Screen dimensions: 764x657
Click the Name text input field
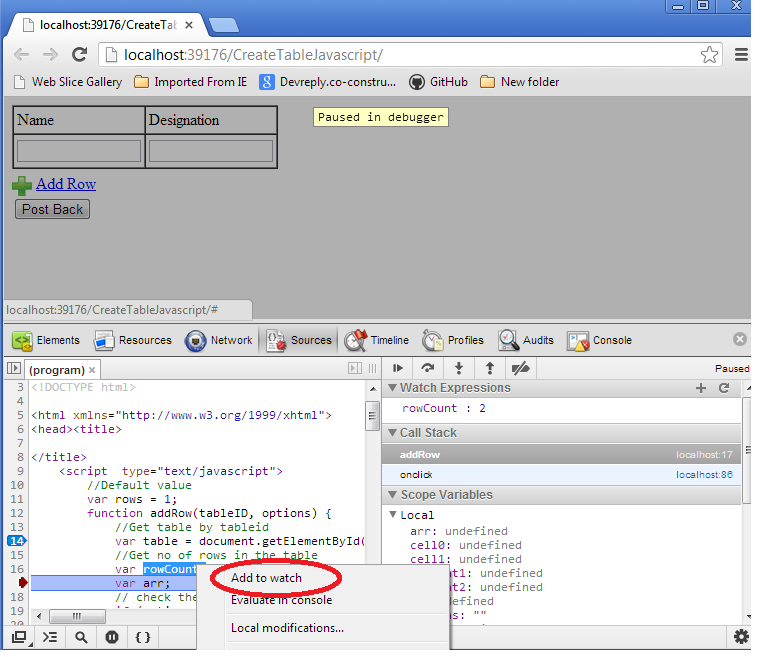79,151
